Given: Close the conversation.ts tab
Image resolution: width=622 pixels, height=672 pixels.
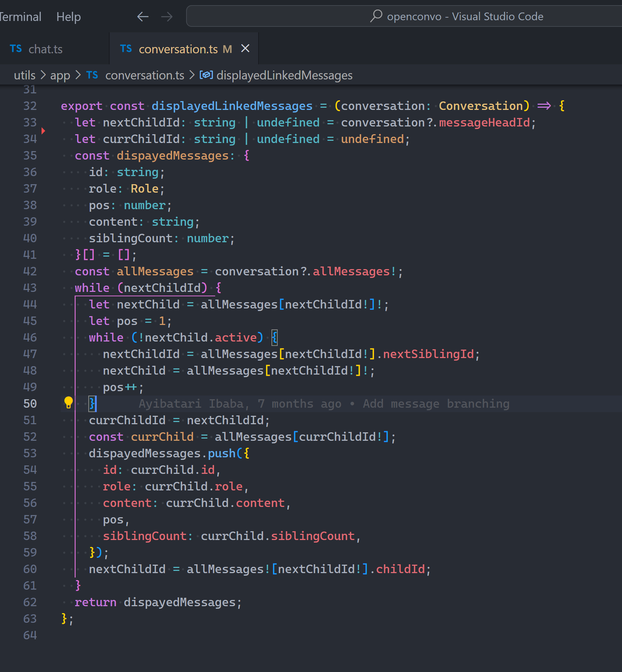Looking at the screenshot, I should 245,49.
